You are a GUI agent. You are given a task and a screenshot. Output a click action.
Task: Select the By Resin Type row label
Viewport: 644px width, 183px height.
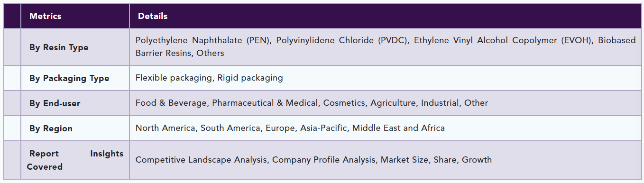point(59,47)
